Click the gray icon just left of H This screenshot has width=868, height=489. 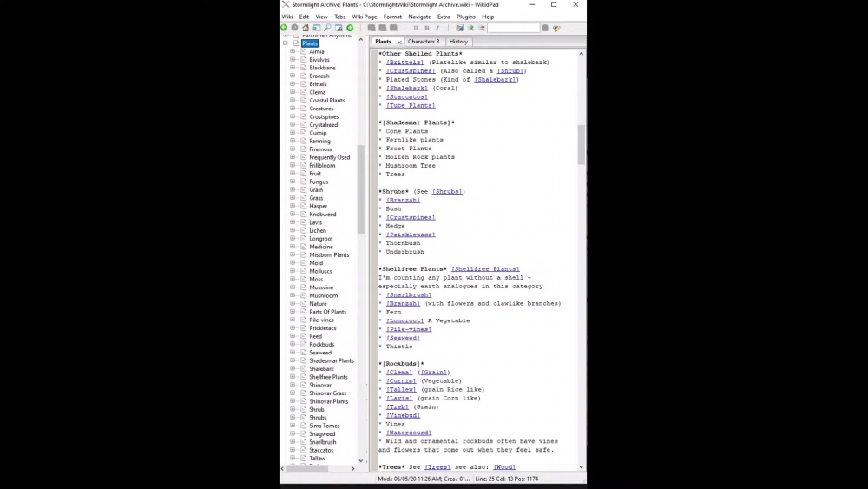[393, 28]
